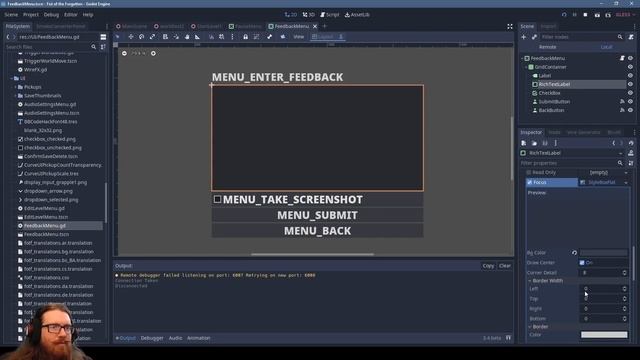Select the Scale mode tool in viewport toolbar
Image resolution: width=640 pixels, height=360 pixels.
pos(152,37)
